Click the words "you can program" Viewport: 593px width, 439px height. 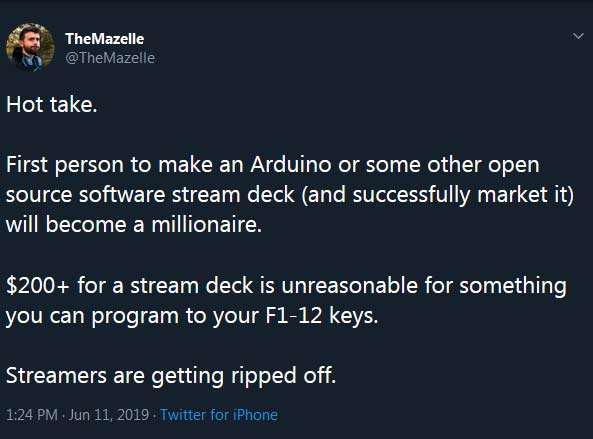pos(93,316)
